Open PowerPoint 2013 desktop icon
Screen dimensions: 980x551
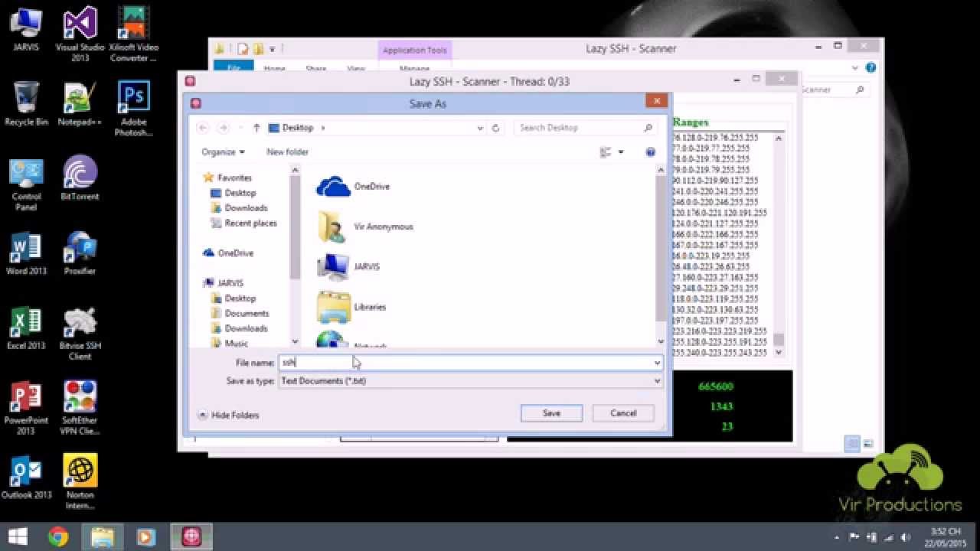point(26,407)
